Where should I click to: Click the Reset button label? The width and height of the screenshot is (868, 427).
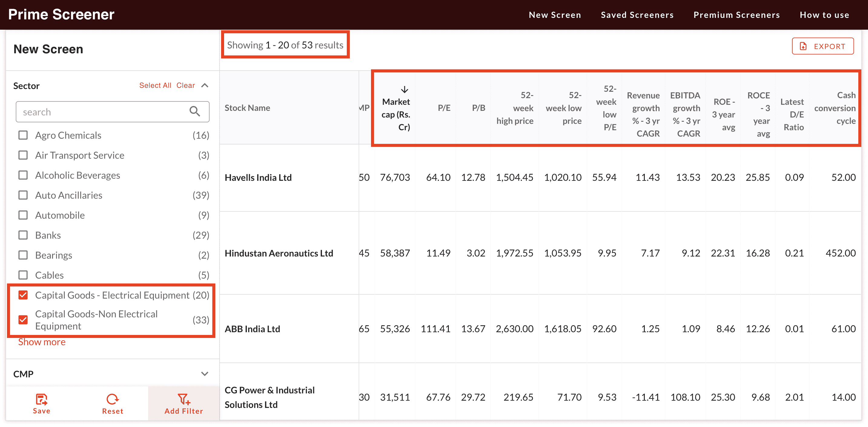[113, 411]
